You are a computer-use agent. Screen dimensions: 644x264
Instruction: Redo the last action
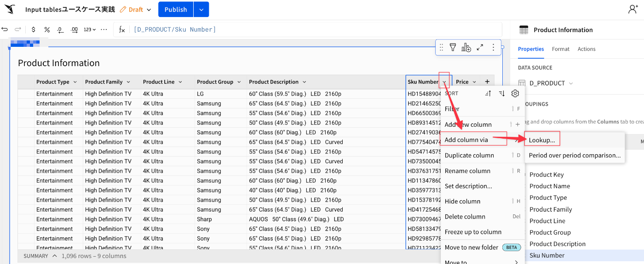tap(18, 29)
